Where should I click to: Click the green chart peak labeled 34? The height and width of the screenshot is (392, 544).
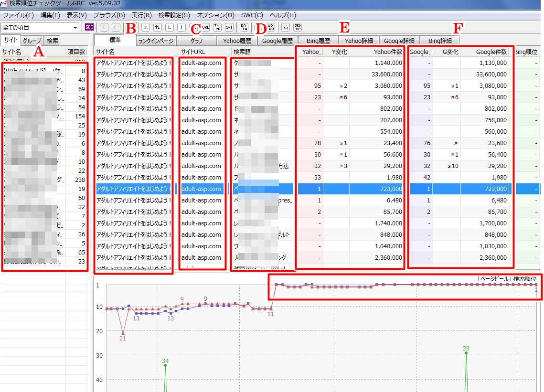pos(165,365)
